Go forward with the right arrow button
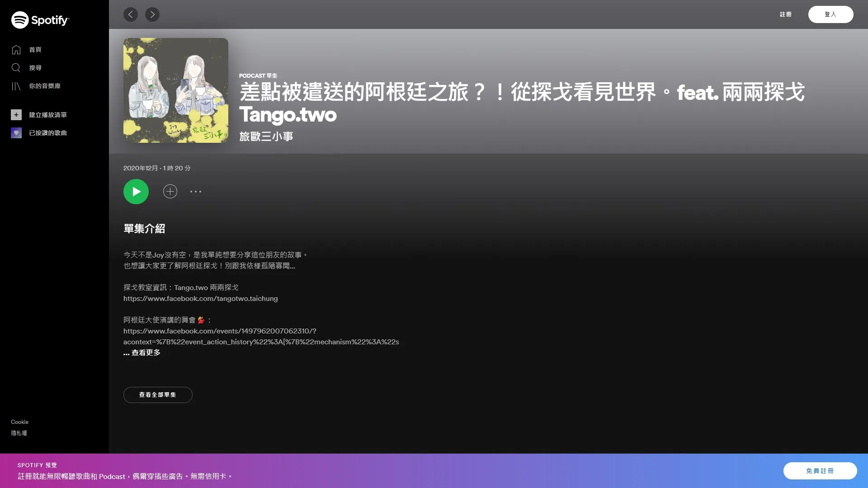 (152, 14)
